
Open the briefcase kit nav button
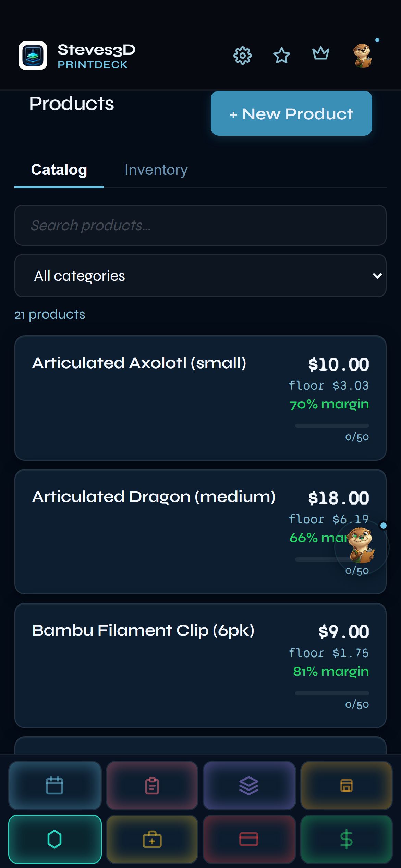coord(152,839)
